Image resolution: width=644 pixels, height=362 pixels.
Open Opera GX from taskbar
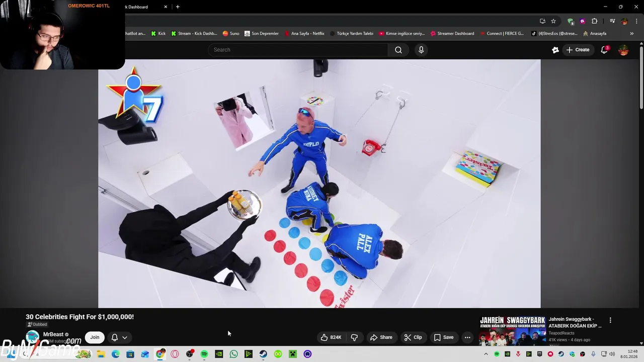click(x=175, y=354)
